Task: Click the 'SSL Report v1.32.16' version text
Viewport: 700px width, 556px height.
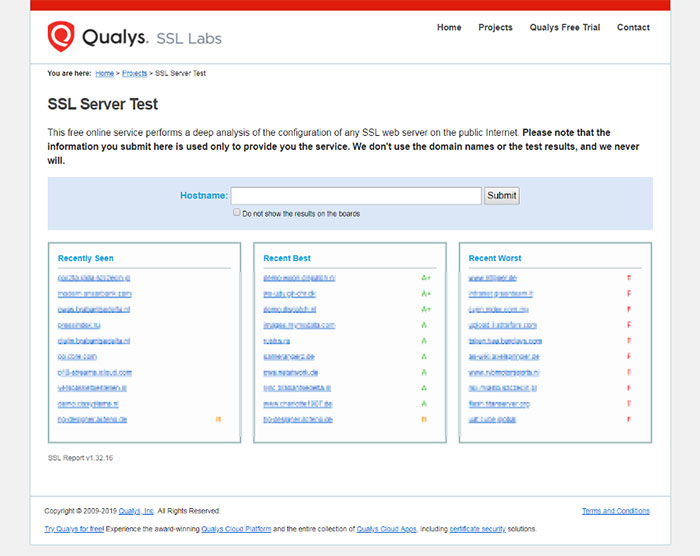Action: (x=80, y=458)
